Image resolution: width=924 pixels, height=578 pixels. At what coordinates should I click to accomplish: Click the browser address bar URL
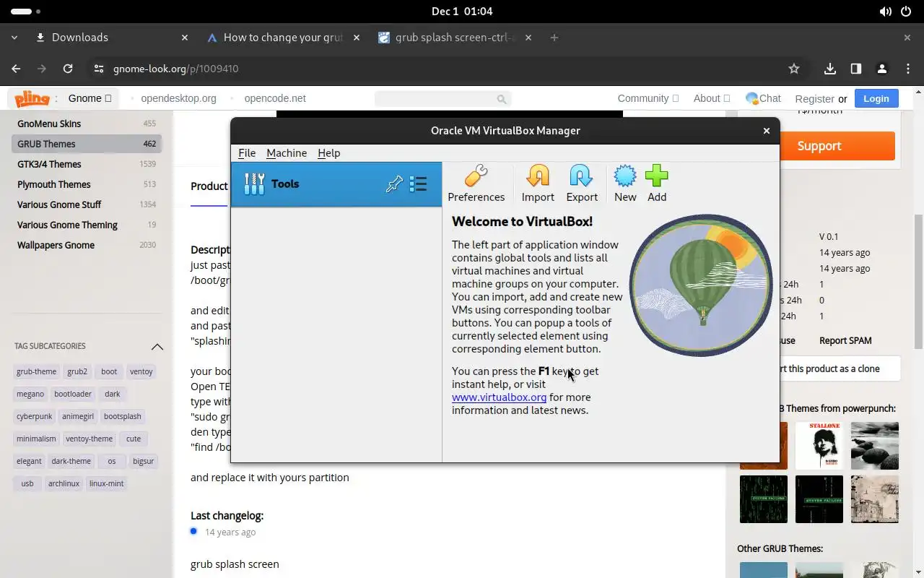point(175,69)
